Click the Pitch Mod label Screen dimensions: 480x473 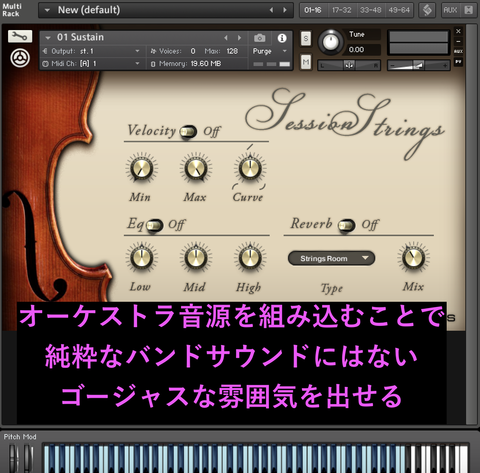click(x=20, y=436)
